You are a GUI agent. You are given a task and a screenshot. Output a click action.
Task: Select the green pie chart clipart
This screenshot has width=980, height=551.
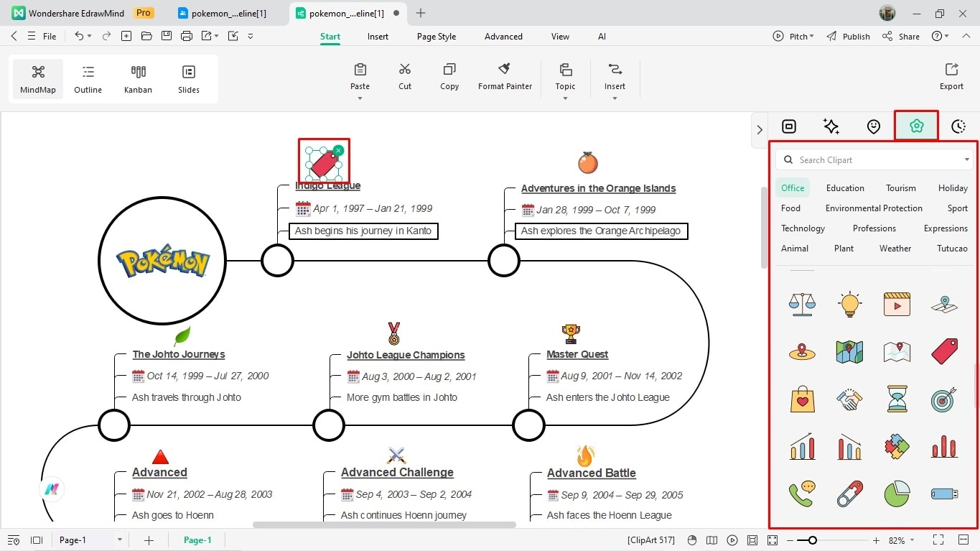pos(897,494)
